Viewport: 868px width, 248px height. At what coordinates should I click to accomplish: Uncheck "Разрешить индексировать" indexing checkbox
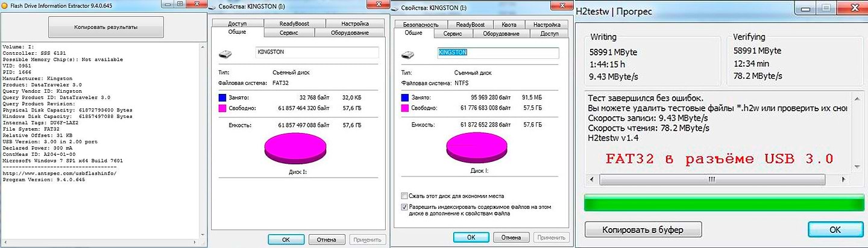(x=404, y=206)
